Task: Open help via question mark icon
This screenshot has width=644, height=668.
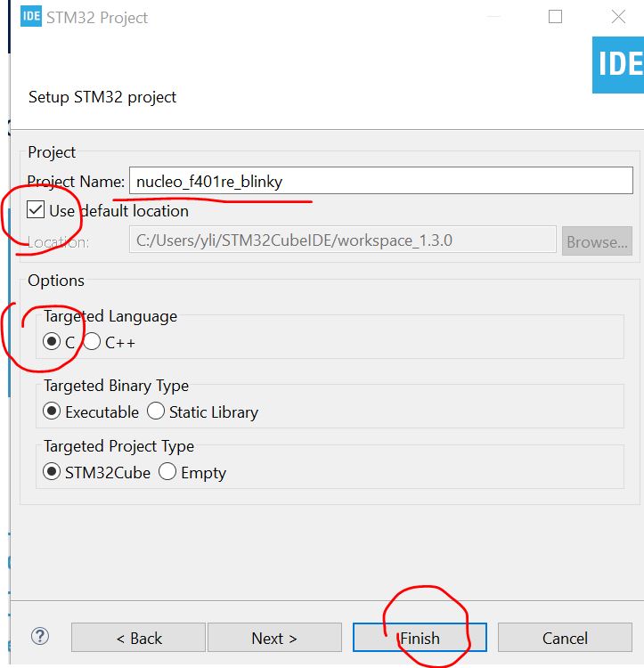Action: click(40, 636)
